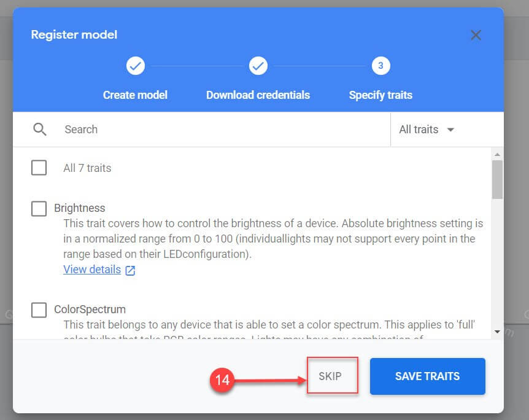The image size is (529, 420).
Task: Click the Download credentials checkmark step icon
Action: (258, 66)
